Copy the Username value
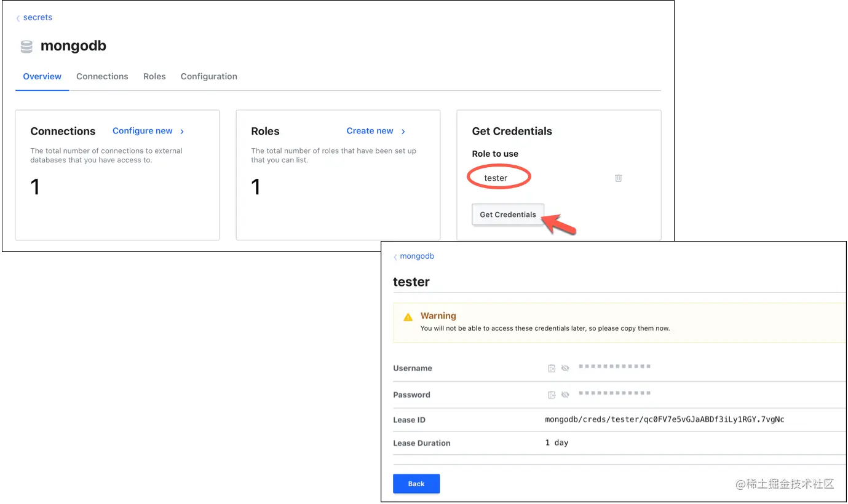 tap(552, 368)
